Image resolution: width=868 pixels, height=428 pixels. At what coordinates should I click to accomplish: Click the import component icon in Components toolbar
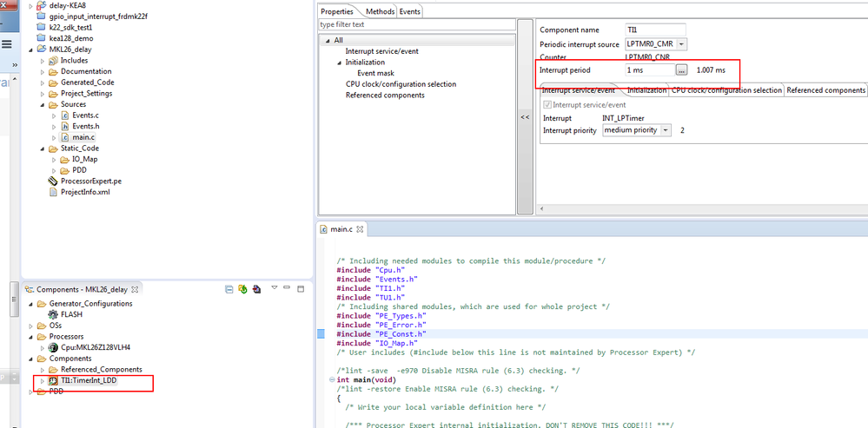click(x=256, y=288)
